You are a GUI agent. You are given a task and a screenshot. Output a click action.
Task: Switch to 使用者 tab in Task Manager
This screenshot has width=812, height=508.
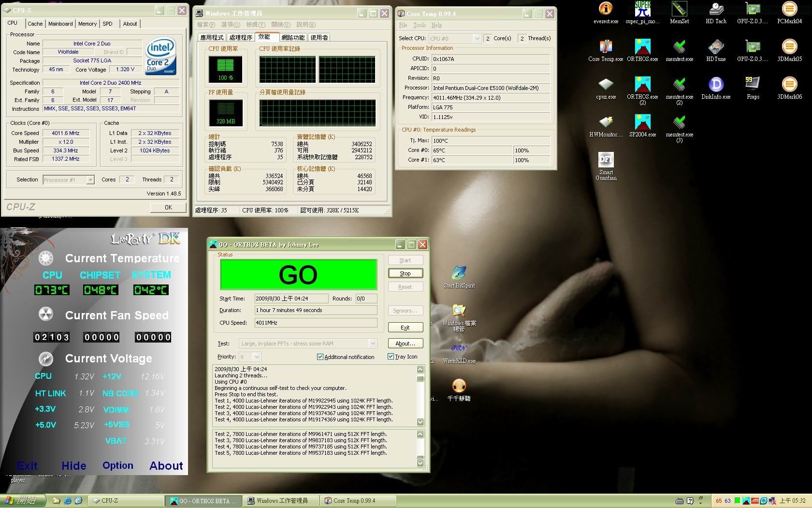point(319,37)
